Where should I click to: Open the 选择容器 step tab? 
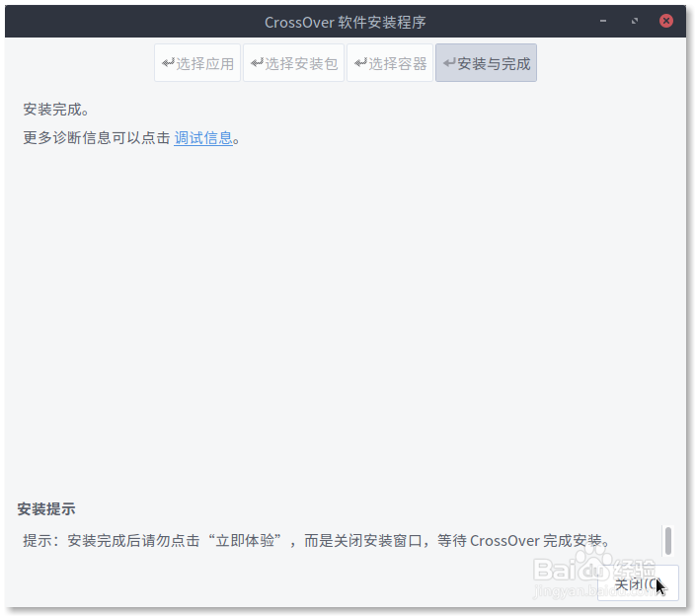pyautogui.click(x=390, y=63)
